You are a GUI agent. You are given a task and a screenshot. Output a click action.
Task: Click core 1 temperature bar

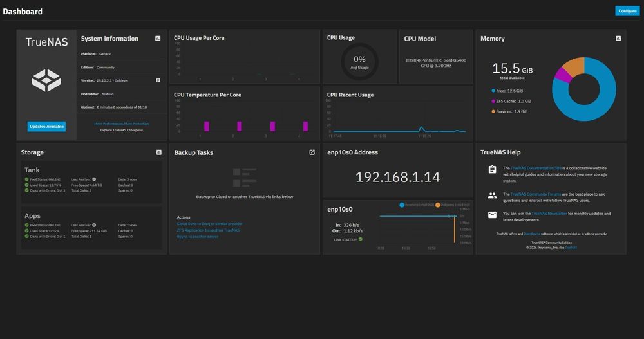click(207, 126)
